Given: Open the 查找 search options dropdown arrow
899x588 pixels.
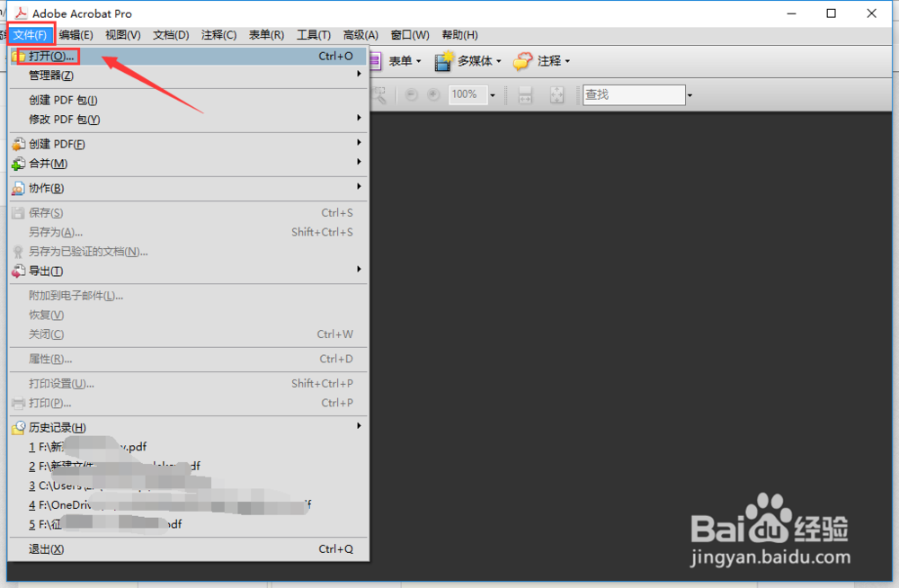Looking at the screenshot, I should 690,95.
